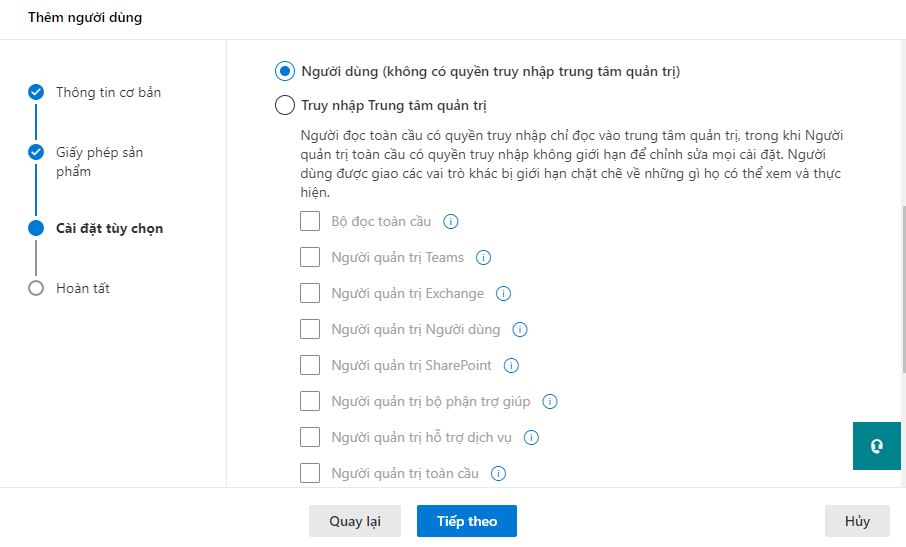Open info for Người quản trị hỗ trợ dịch vụ
The width and height of the screenshot is (906, 547).
(x=531, y=438)
